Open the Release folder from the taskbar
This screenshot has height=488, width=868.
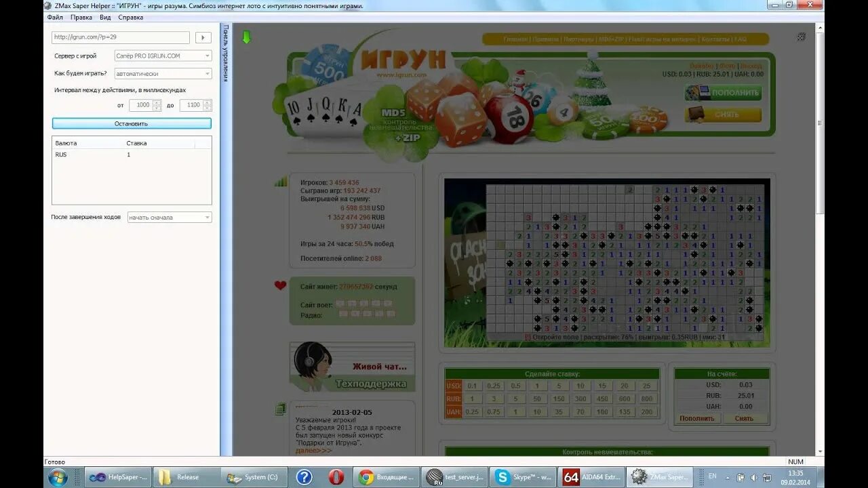[186, 477]
